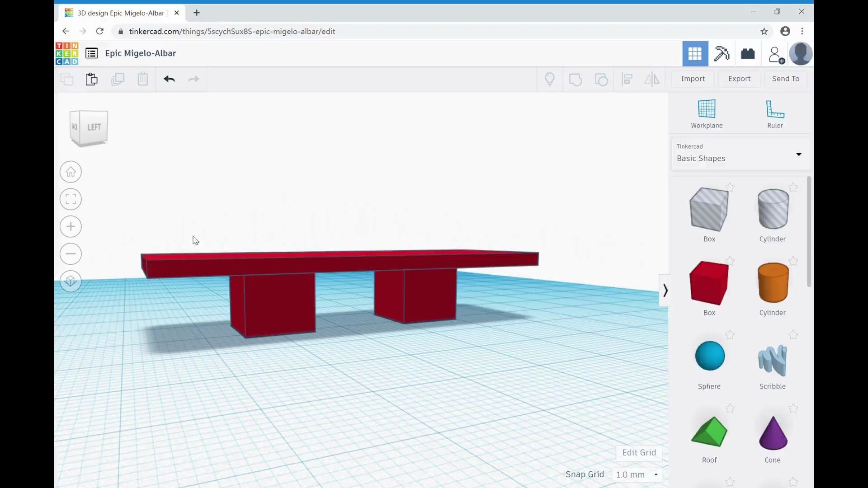Invite a collaborator with add-person icon
868x488 pixels.
776,55
